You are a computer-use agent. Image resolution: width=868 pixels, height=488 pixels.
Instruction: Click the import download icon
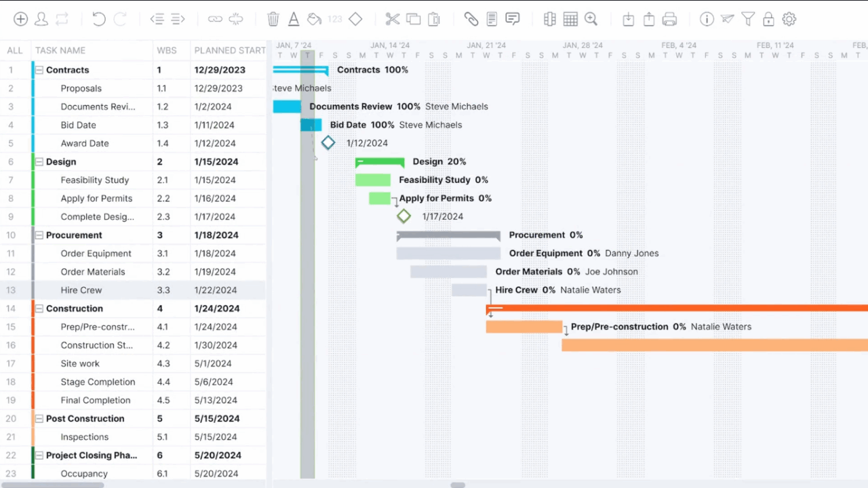tap(629, 19)
